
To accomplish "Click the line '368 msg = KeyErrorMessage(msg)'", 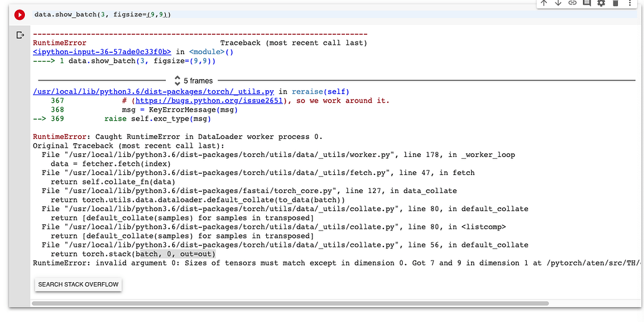I will point(144,110).
